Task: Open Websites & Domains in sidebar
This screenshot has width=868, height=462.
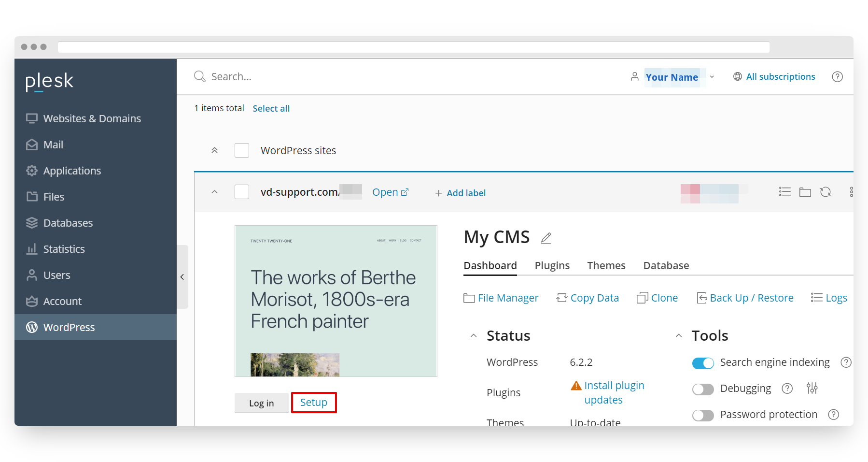Action: [95, 118]
